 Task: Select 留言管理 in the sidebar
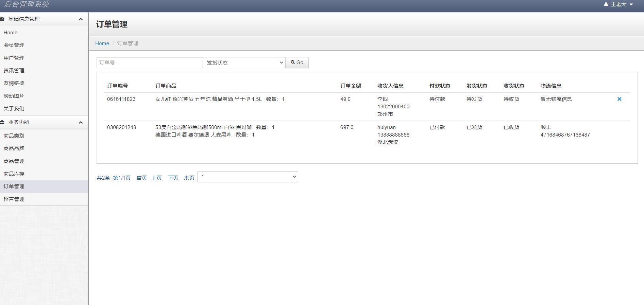point(14,199)
